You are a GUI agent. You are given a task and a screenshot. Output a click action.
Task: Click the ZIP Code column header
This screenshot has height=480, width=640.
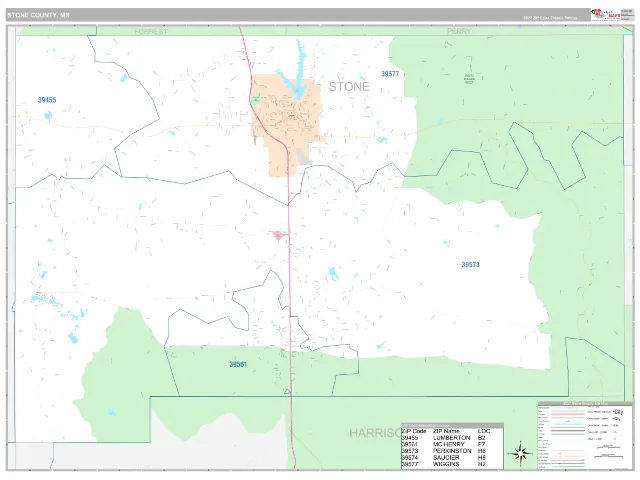(414, 431)
